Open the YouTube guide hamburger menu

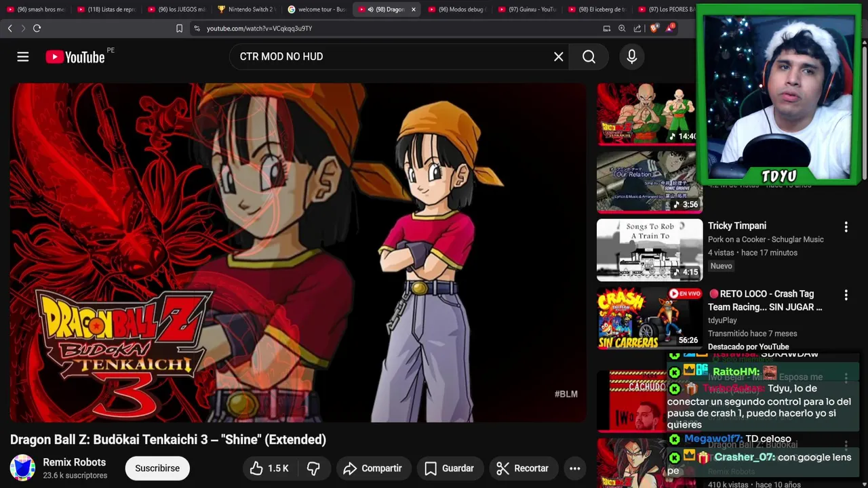pyautogui.click(x=23, y=57)
